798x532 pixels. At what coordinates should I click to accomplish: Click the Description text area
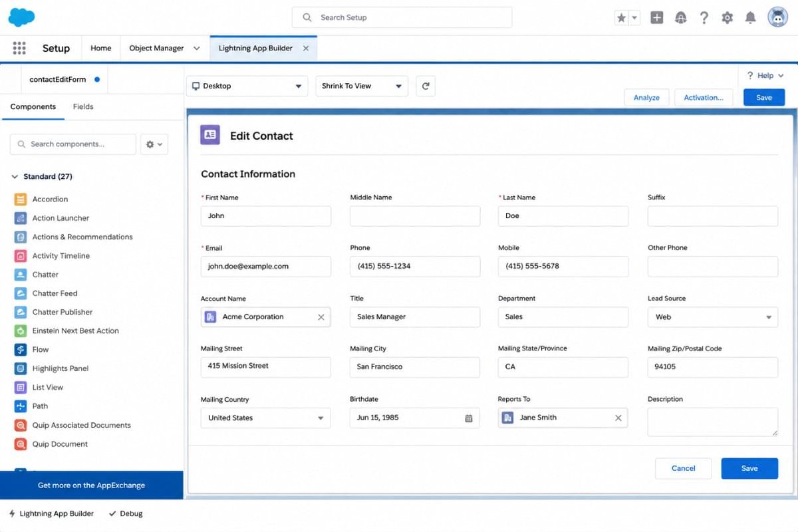(x=713, y=422)
